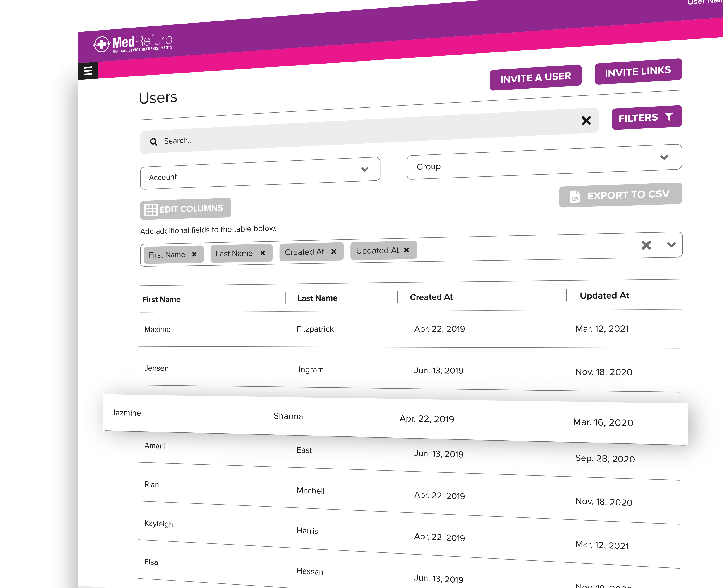723x588 pixels.
Task: Expand the Group dropdown
Action: (664, 157)
